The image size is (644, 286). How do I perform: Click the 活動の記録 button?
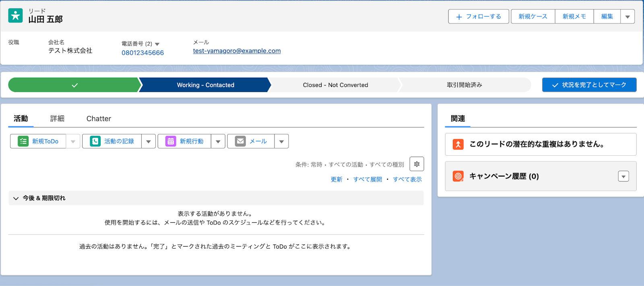tap(112, 141)
